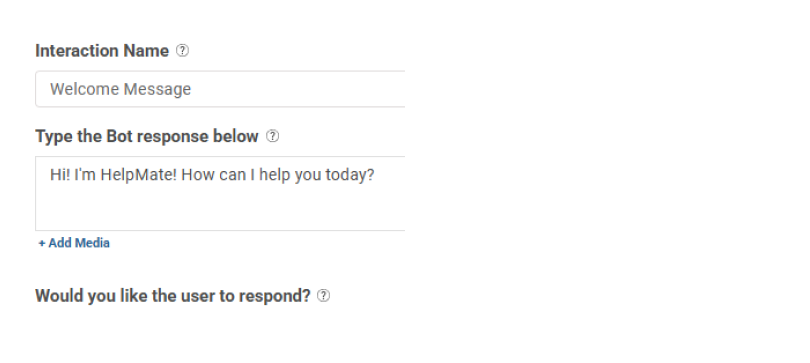Image resolution: width=810 pixels, height=363 pixels.
Task: Focus the Interaction Name input field
Action: (x=220, y=89)
